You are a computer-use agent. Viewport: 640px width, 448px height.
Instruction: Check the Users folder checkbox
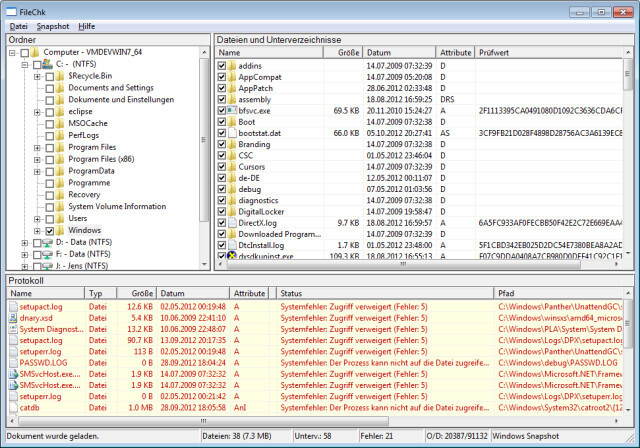49,219
